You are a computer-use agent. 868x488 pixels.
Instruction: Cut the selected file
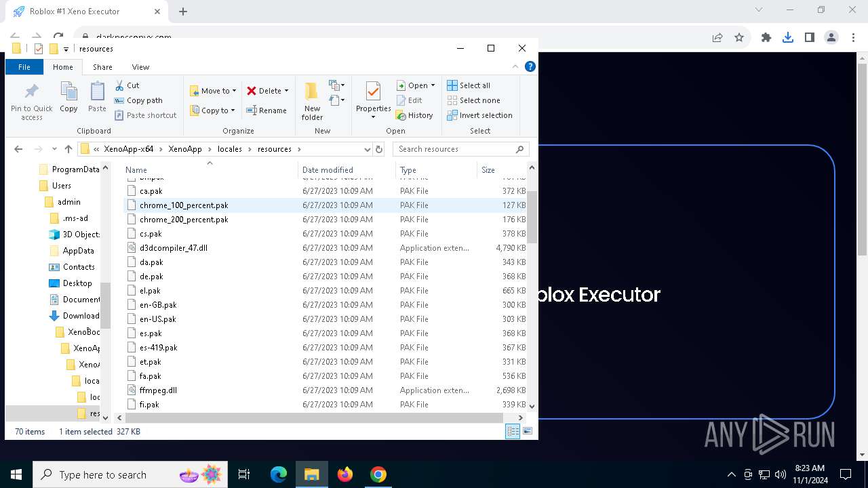[x=127, y=85]
